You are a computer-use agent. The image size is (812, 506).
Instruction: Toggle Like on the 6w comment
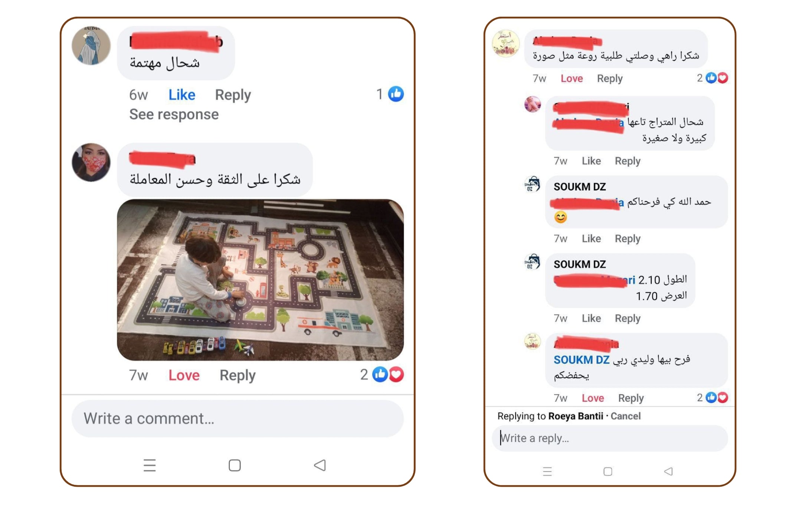pos(181,95)
